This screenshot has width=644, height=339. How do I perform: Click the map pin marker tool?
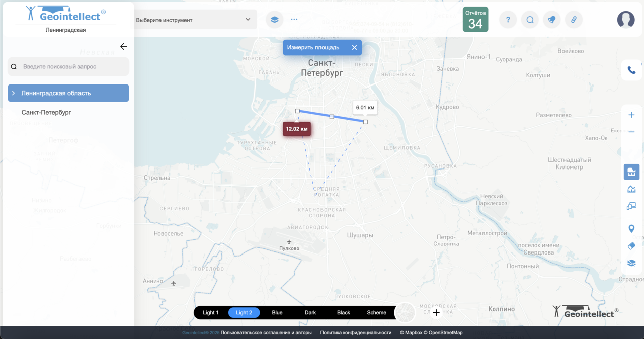click(631, 229)
